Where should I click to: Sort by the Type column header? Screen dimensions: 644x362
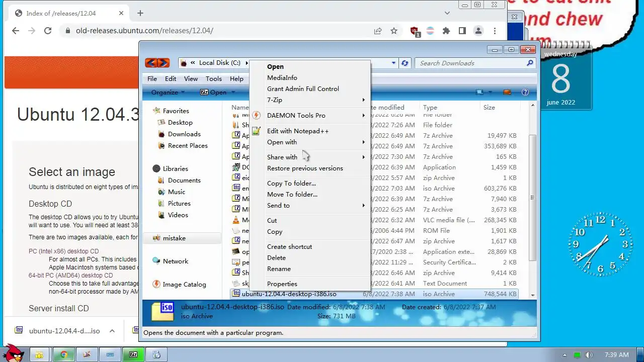[450, 107]
